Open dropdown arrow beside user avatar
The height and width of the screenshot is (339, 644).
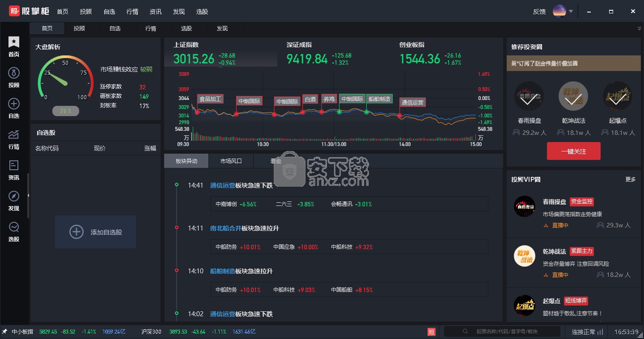[571, 12]
